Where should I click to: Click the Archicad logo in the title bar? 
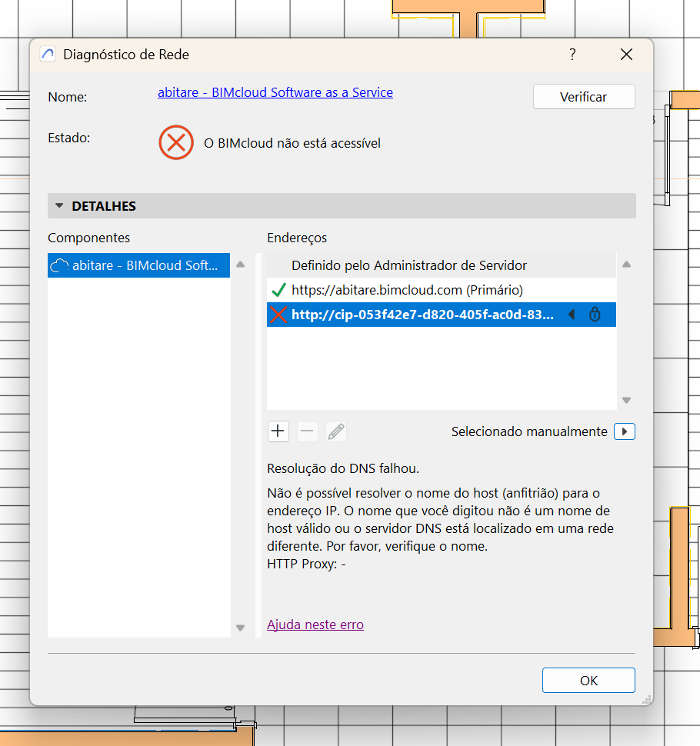click(48, 55)
